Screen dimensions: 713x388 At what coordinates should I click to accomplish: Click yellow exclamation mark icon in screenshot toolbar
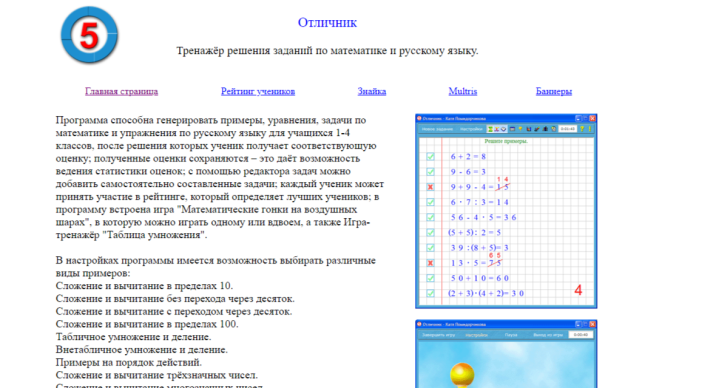[x=590, y=129]
